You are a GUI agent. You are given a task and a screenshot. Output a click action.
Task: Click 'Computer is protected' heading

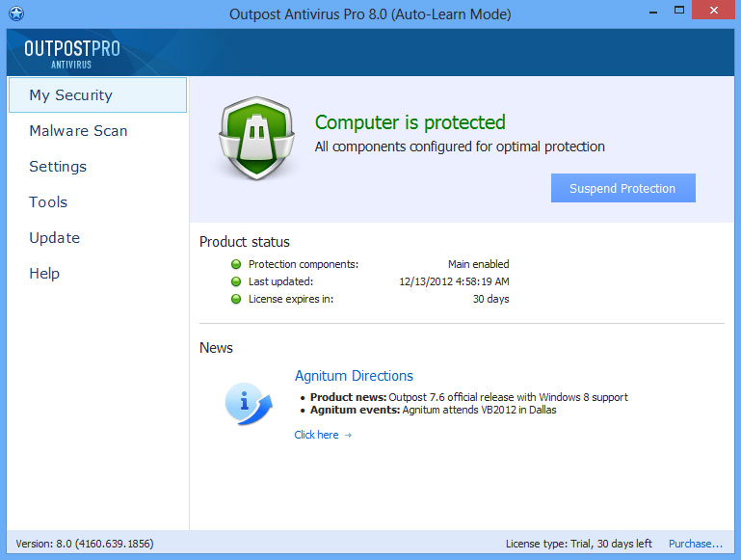[x=410, y=122]
